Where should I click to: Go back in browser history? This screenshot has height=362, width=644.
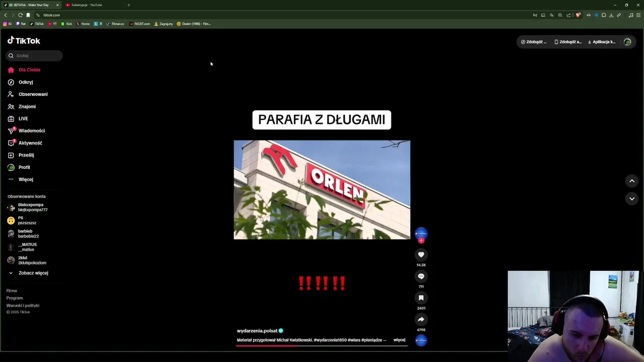click(6, 15)
